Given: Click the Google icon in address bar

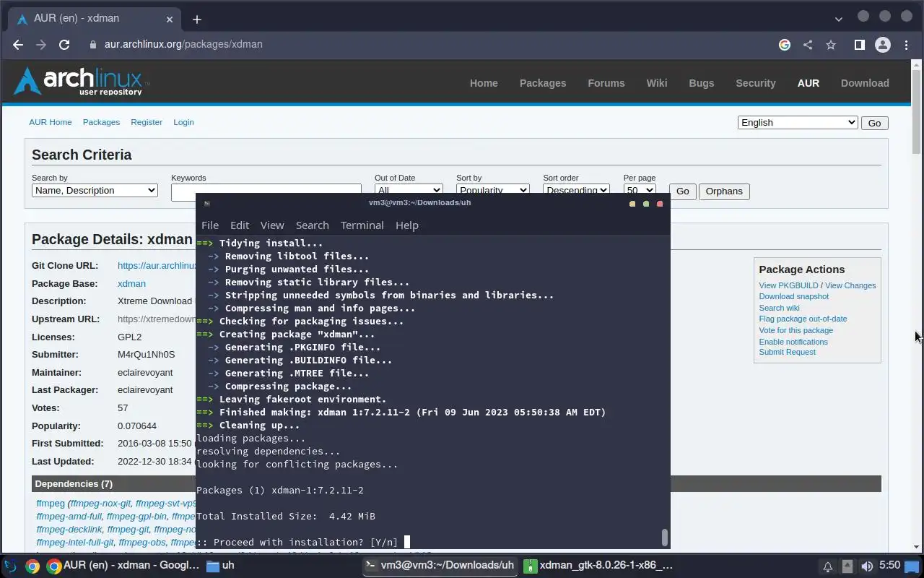Looking at the screenshot, I should click(785, 45).
